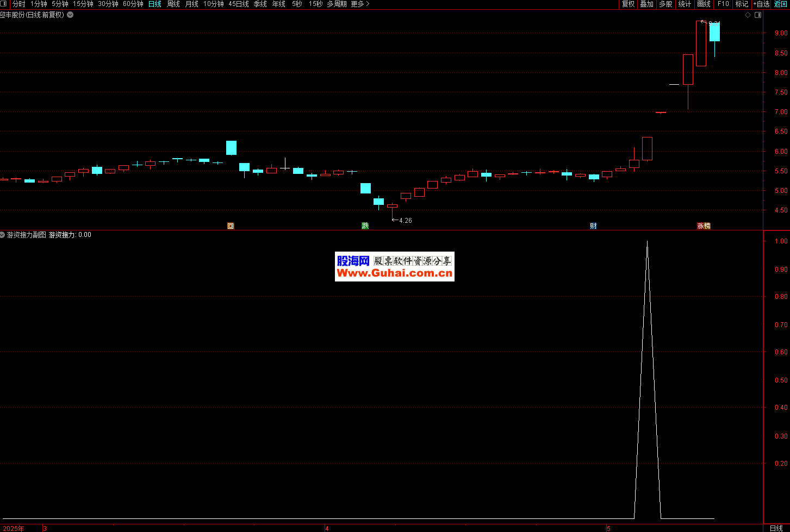The height and width of the screenshot is (532, 790).
Task: Select the 1分钟 period
Action: [39, 4]
